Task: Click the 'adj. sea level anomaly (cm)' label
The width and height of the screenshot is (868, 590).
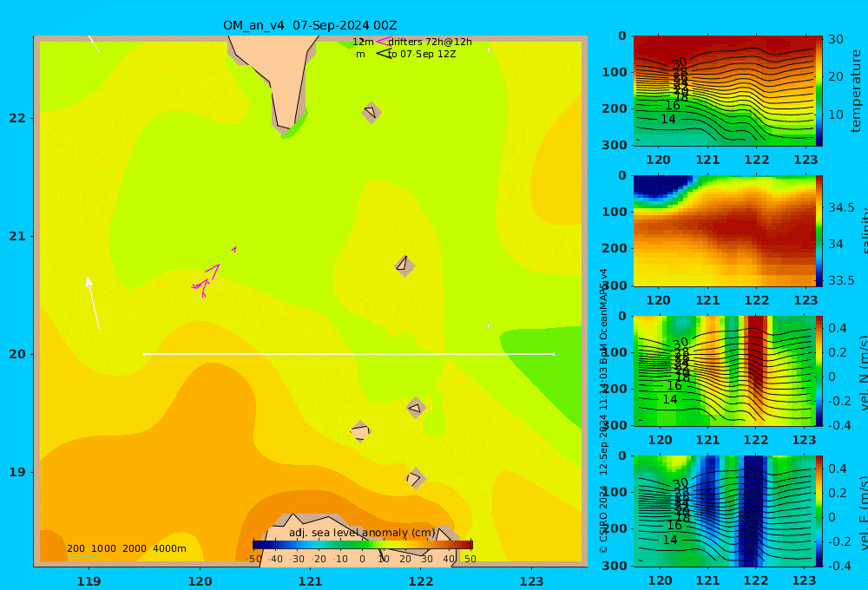Action: point(362,533)
